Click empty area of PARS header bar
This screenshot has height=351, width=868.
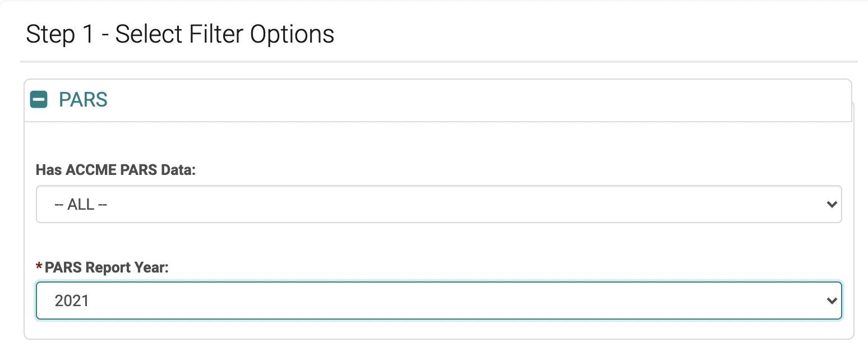point(505,101)
